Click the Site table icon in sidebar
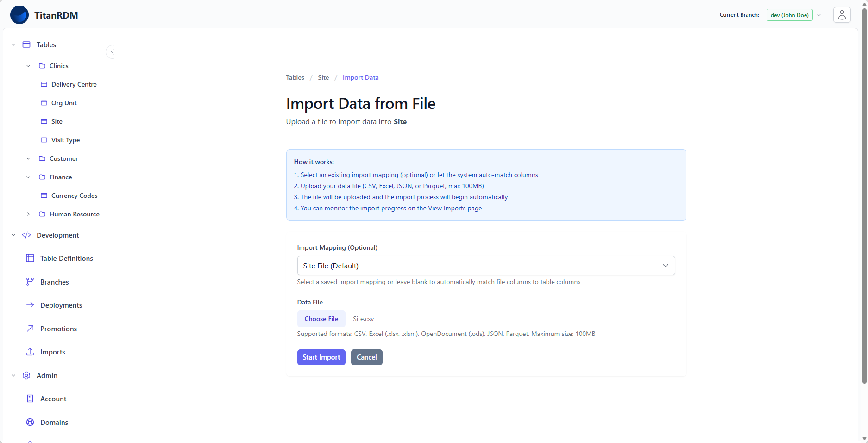The image size is (868, 443). coord(44,121)
